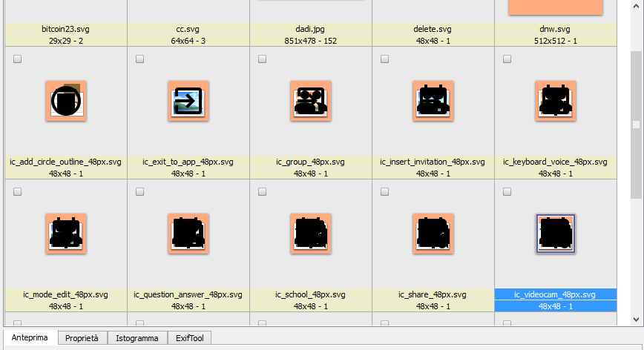Click the scrollbar down arrow
This screenshot has width=644, height=350.
click(x=636, y=319)
